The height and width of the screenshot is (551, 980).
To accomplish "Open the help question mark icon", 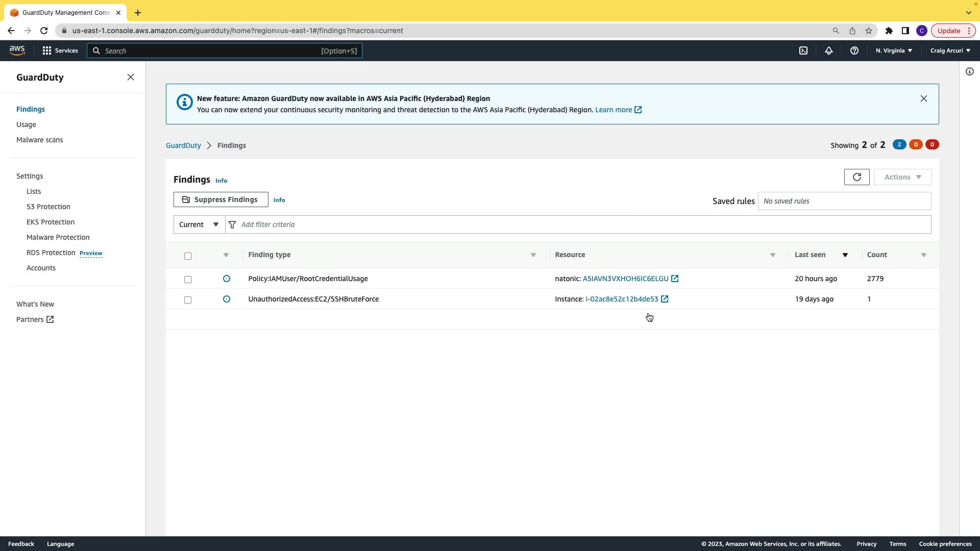I will tap(854, 51).
